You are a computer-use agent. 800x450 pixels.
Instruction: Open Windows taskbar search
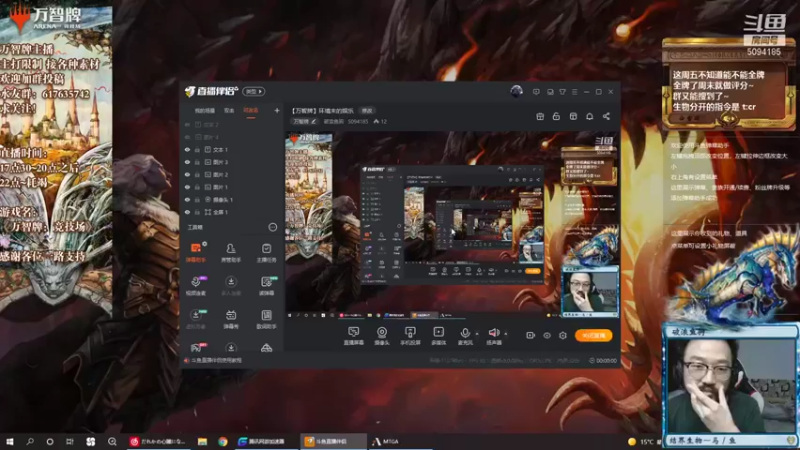(x=30, y=441)
